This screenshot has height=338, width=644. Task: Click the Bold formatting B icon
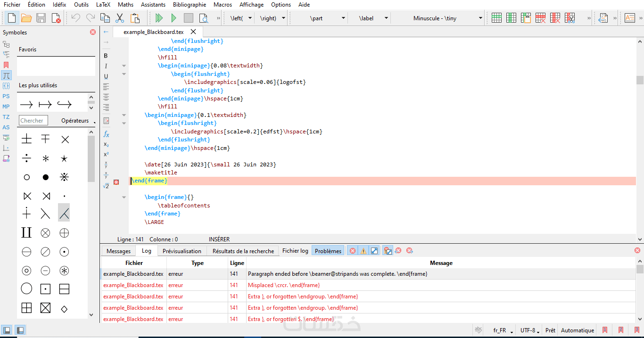(x=106, y=56)
